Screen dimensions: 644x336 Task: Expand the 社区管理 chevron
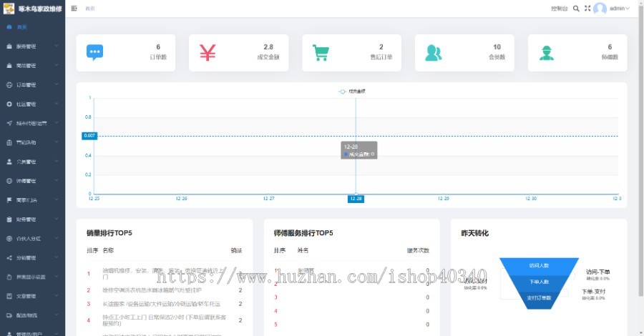click(x=57, y=104)
